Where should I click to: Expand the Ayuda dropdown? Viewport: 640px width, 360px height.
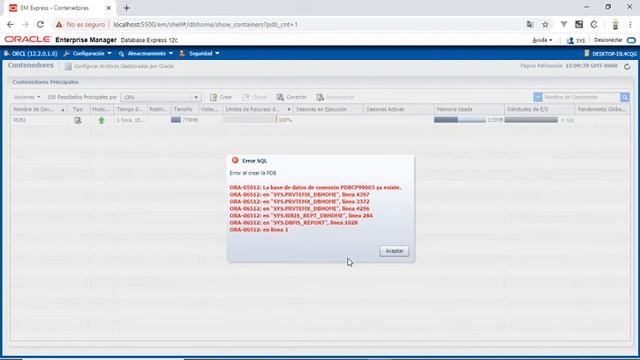[542, 40]
